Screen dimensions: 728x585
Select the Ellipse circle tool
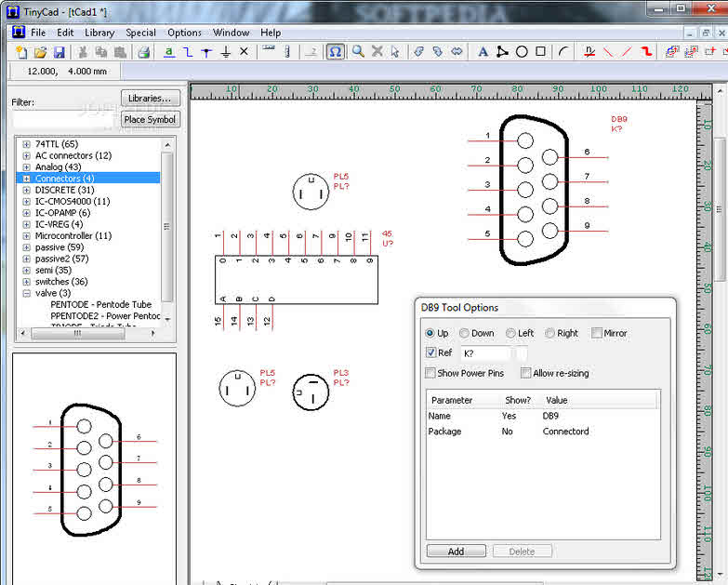(522, 51)
